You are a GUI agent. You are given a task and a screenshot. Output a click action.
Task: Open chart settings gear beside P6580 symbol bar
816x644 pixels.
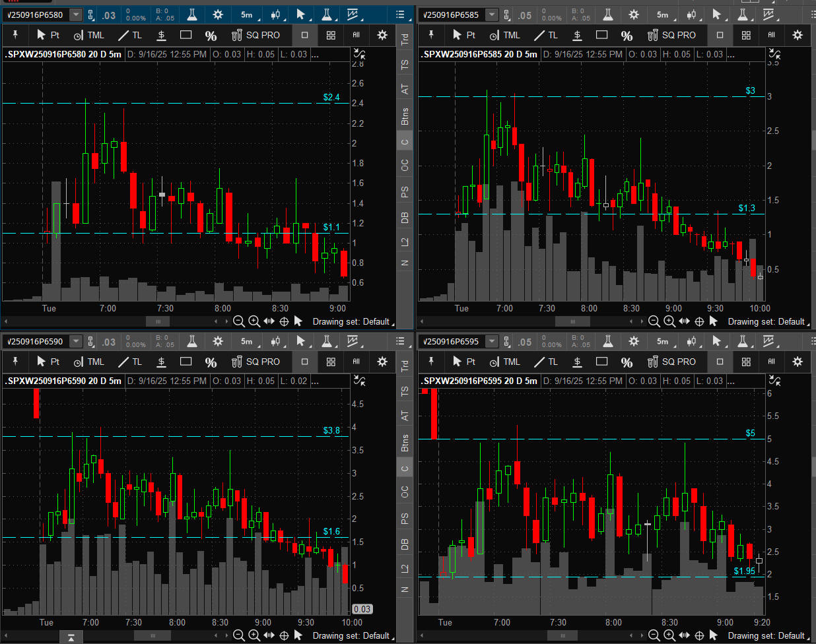(218, 15)
